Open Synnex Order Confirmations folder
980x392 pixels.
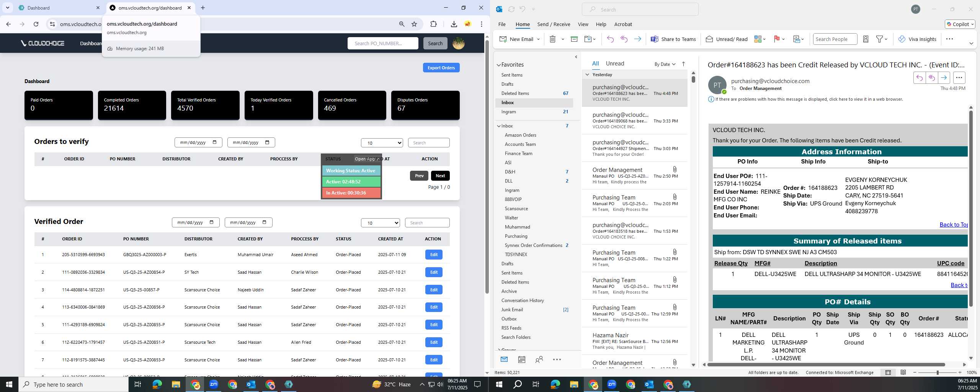pyautogui.click(x=534, y=245)
